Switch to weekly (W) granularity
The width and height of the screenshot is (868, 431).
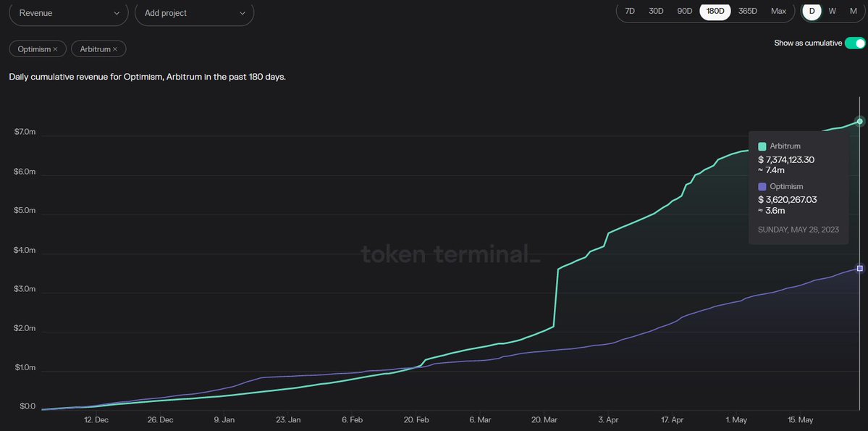(832, 11)
